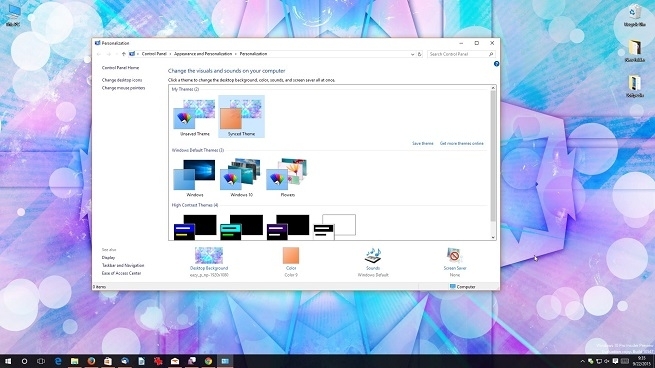Image resolution: width=655 pixels, height=368 pixels.
Task: Launch Microsoft Edge from the taskbar
Action: coord(58,361)
